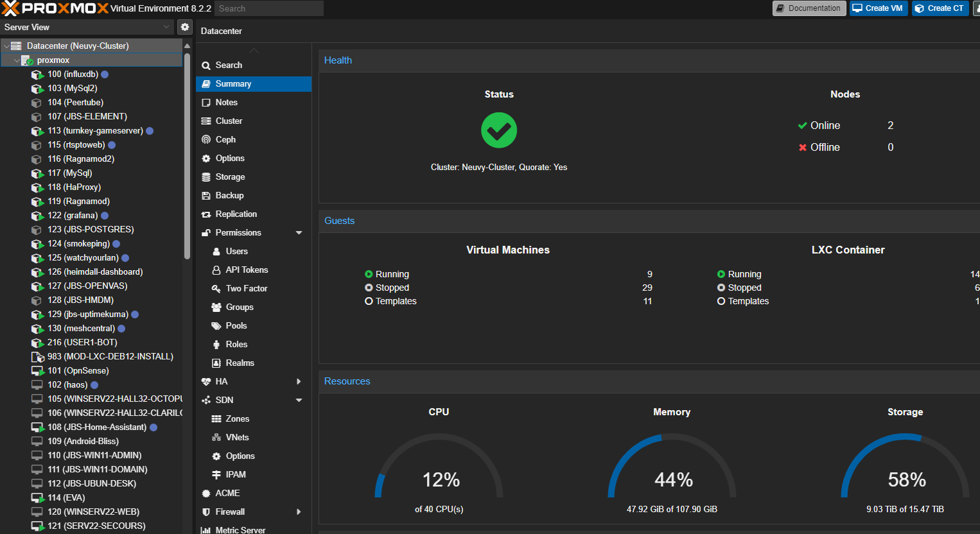Click the Backup floppy disk icon

point(206,195)
